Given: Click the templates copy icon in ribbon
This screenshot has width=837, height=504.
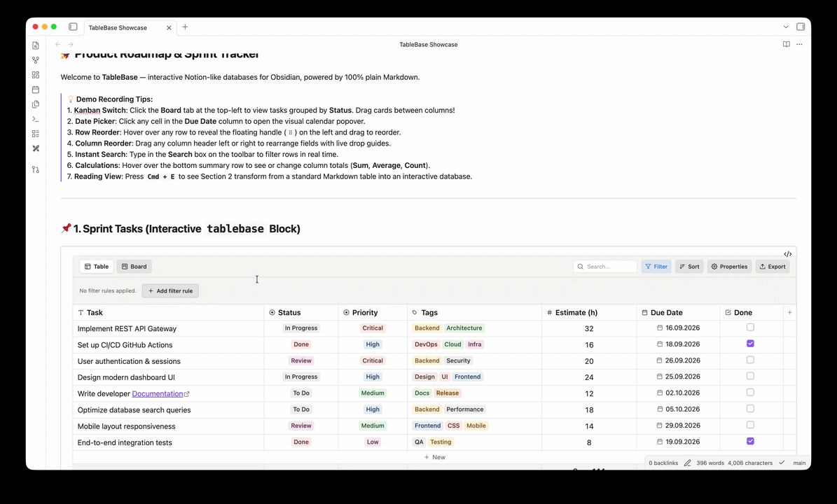Looking at the screenshot, I should (x=36, y=104).
